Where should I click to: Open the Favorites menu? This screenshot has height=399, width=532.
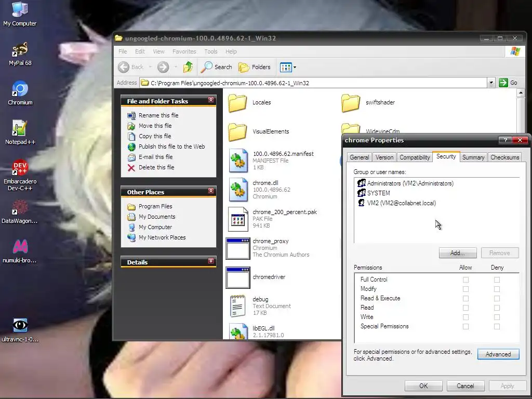pyautogui.click(x=184, y=51)
